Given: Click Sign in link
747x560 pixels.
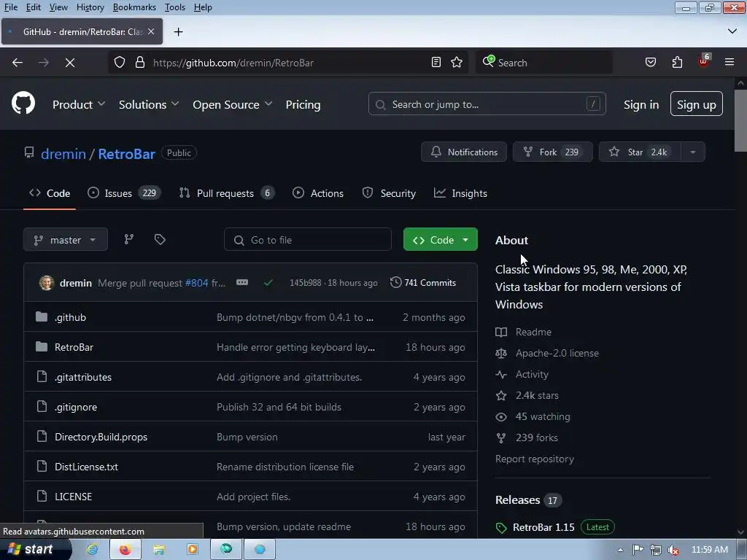Looking at the screenshot, I should [641, 105].
